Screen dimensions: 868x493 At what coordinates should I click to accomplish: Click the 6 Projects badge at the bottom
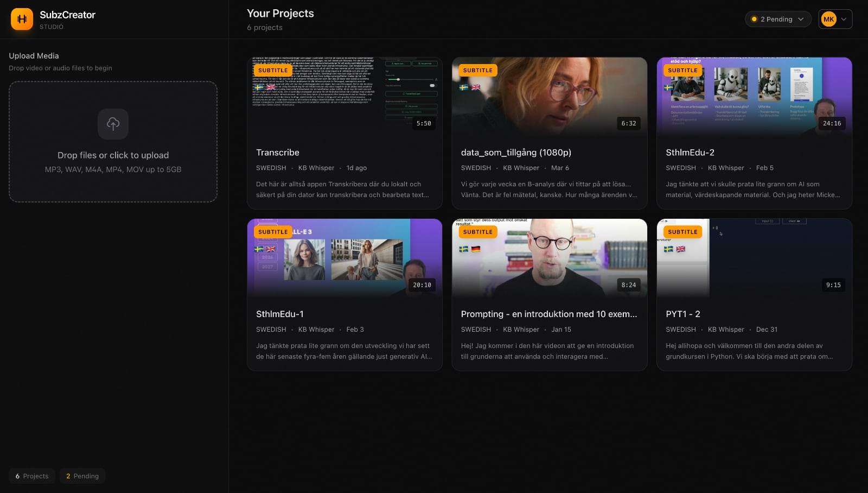click(32, 476)
